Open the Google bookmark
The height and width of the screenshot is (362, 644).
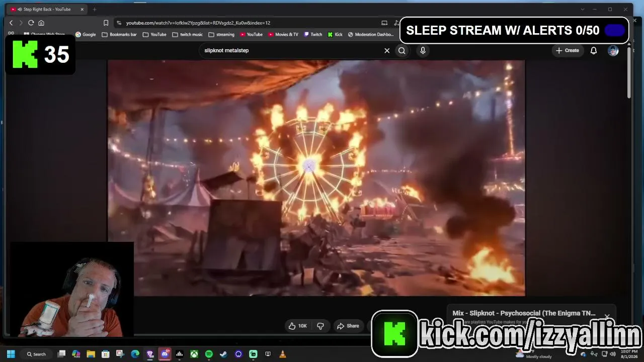click(86, 35)
